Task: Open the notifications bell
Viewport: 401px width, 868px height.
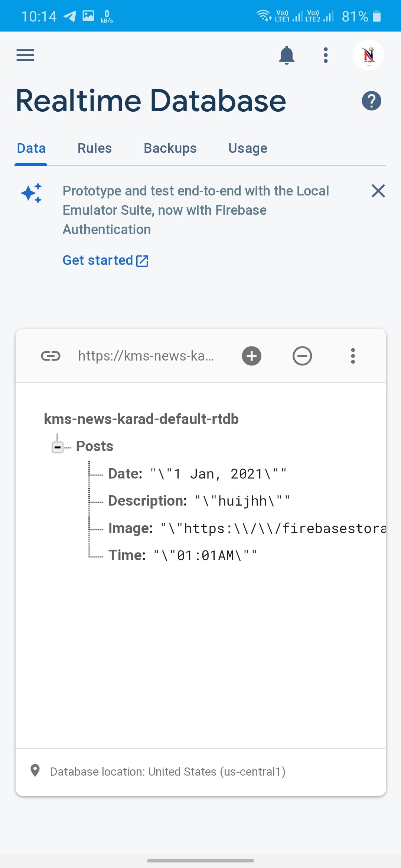Action: (x=287, y=55)
